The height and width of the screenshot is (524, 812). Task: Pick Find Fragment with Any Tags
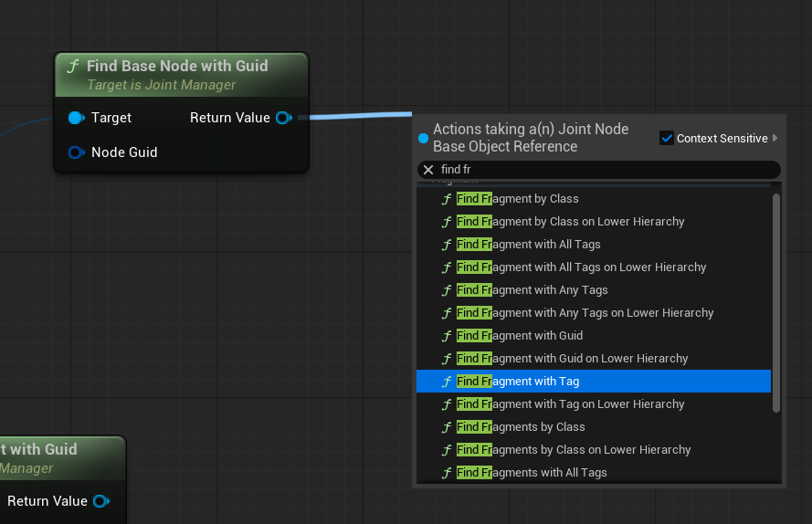click(532, 290)
